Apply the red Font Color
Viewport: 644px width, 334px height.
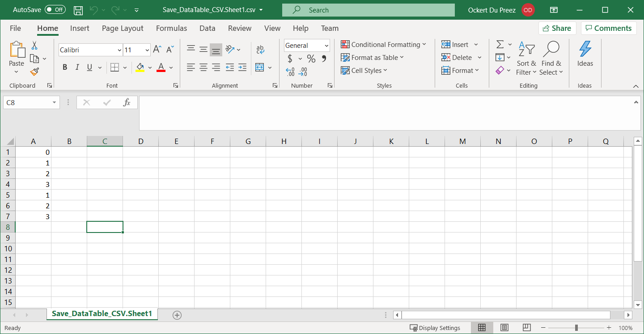[x=161, y=68]
